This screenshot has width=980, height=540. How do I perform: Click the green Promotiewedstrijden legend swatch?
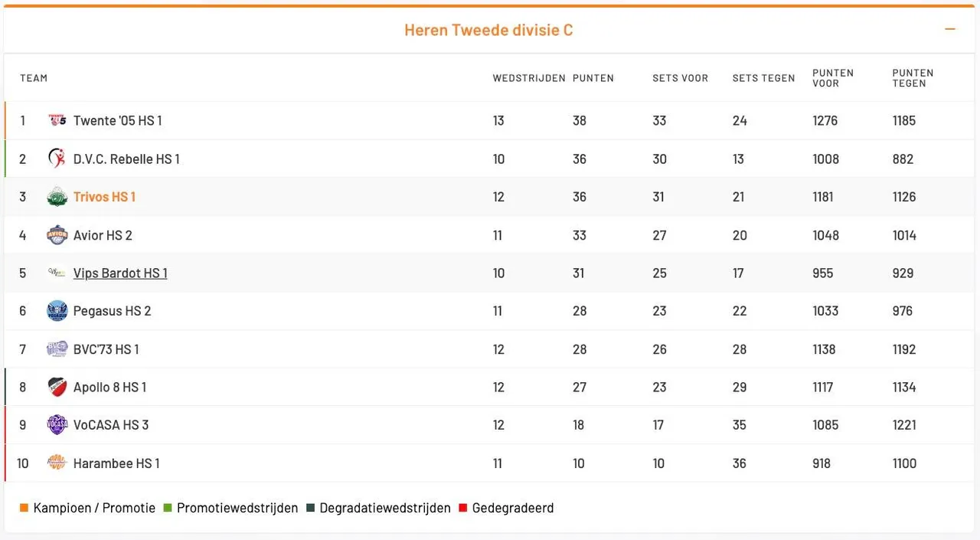point(168,508)
